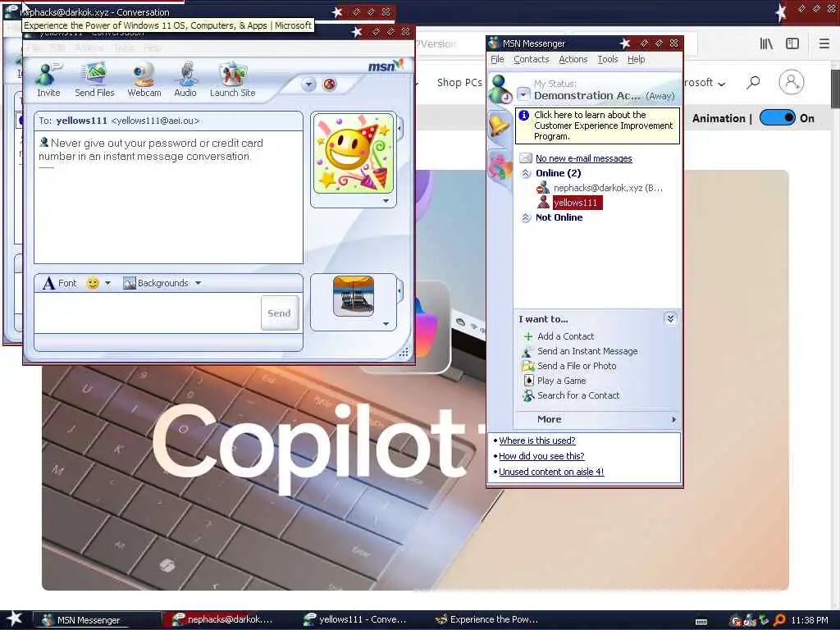Click the Audio microphone icon
This screenshot has width=840, height=630.
(185, 80)
